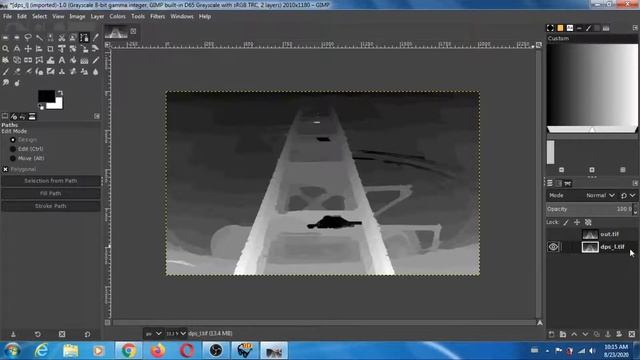The height and width of the screenshot is (360, 640).
Task: Open Google Chrome from the taskbar
Action: point(129,351)
